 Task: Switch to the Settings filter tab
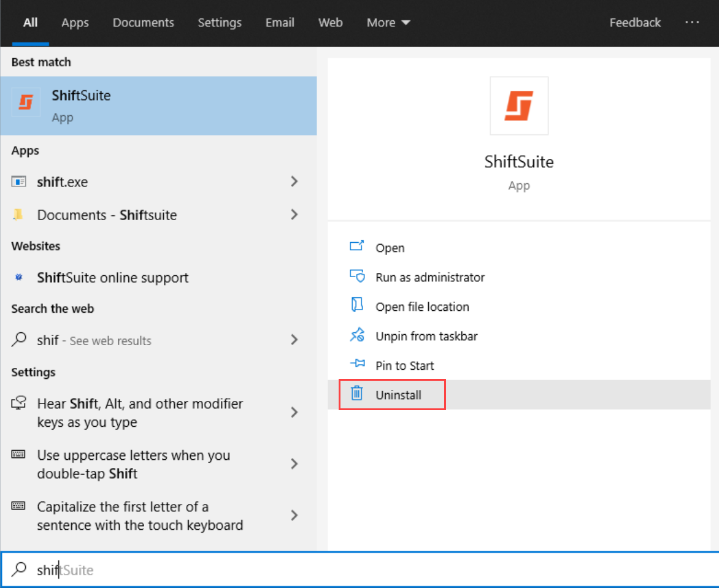[x=220, y=23]
